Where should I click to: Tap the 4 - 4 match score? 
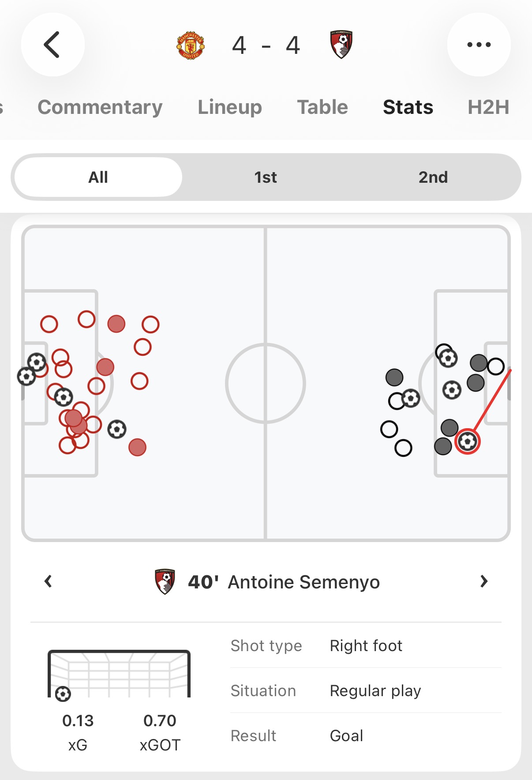pos(266,45)
